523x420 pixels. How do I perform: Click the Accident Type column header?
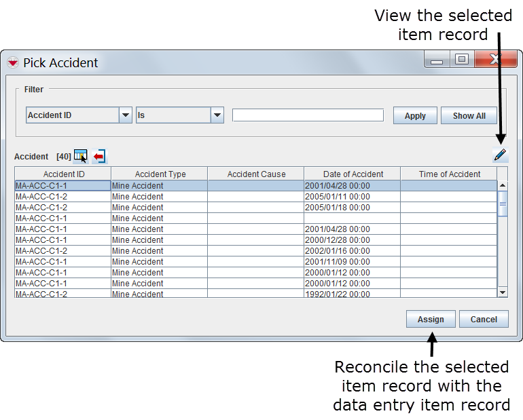160,174
